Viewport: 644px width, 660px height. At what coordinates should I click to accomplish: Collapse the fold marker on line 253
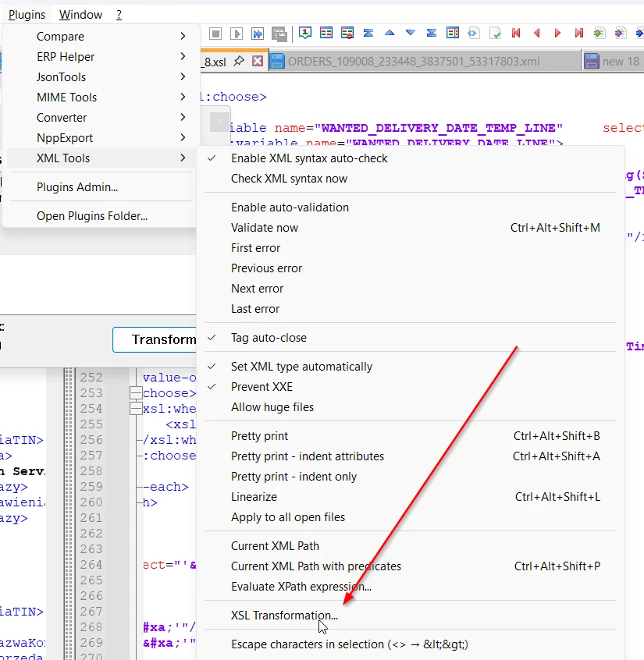[x=136, y=393]
